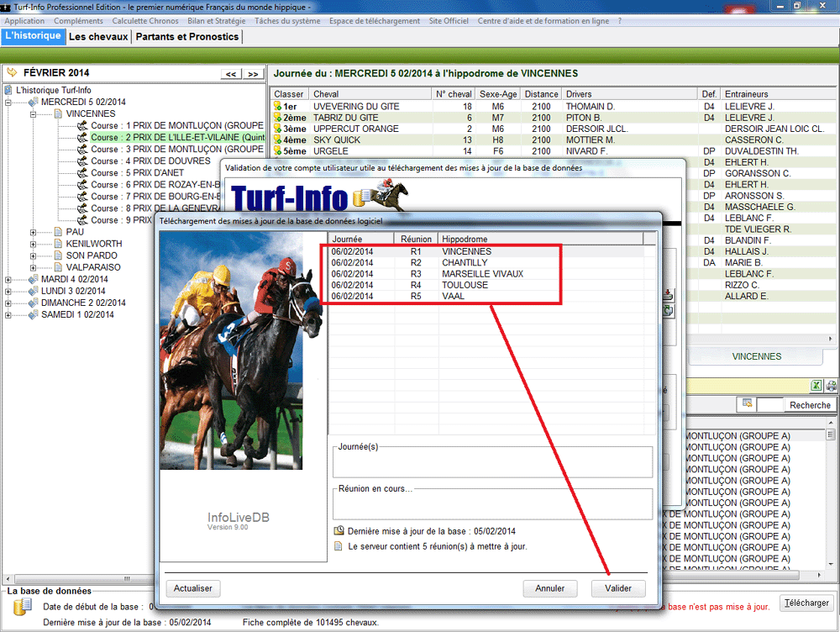Collapse the VINCENNES tree node
This screenshot has height=632, width=840.
pos(34,113)
